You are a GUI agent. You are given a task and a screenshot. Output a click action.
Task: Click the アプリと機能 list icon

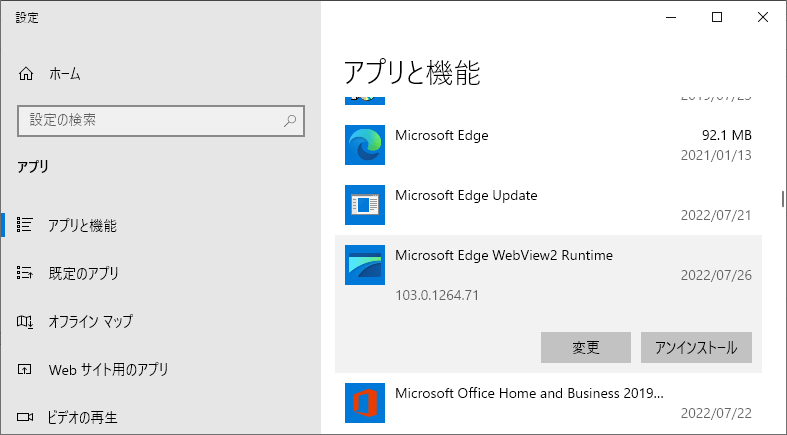25,225
